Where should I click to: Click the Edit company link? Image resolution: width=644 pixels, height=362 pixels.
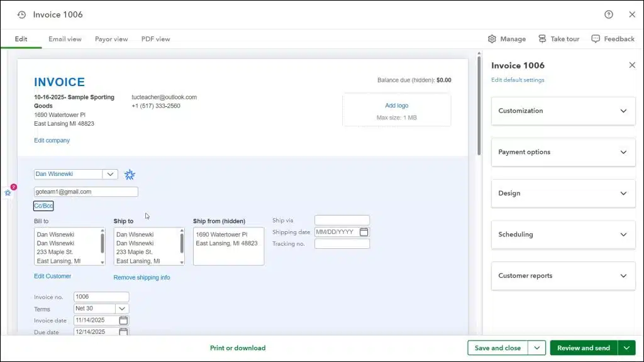[52, 140]
